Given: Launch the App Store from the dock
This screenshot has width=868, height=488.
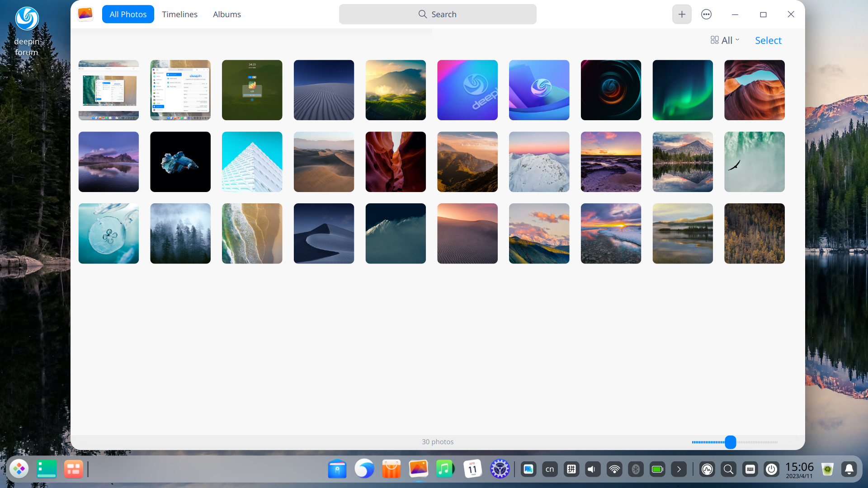Looking at the screenshot, I should click(x=391, y=469).
